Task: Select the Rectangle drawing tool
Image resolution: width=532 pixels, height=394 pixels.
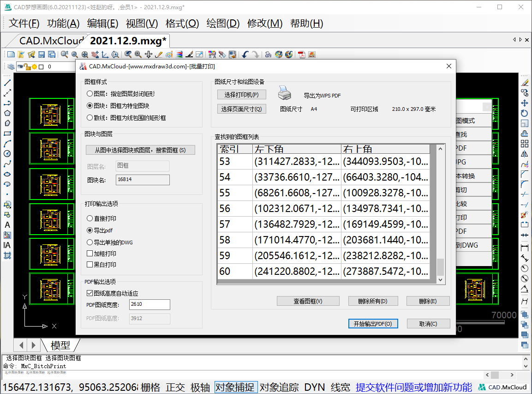Action: 7,133
